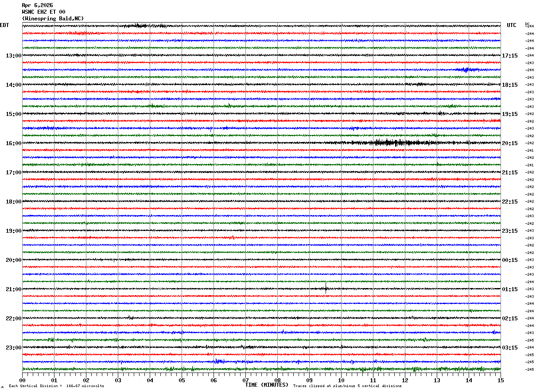Select the 19:00 EDT time label
536x392 pixels.
coord(13,231)
